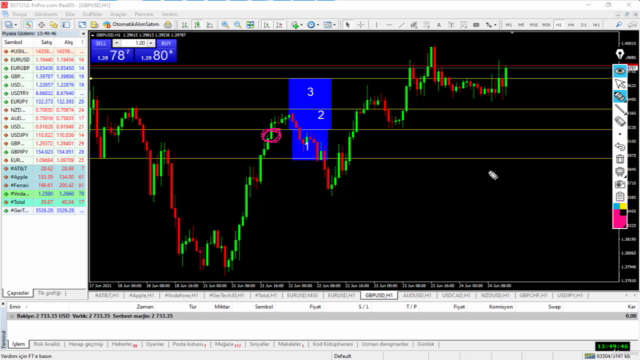Toggle the Market Watch window icon
This screenshot has height=360, width=640.
(x=29, y=25)
